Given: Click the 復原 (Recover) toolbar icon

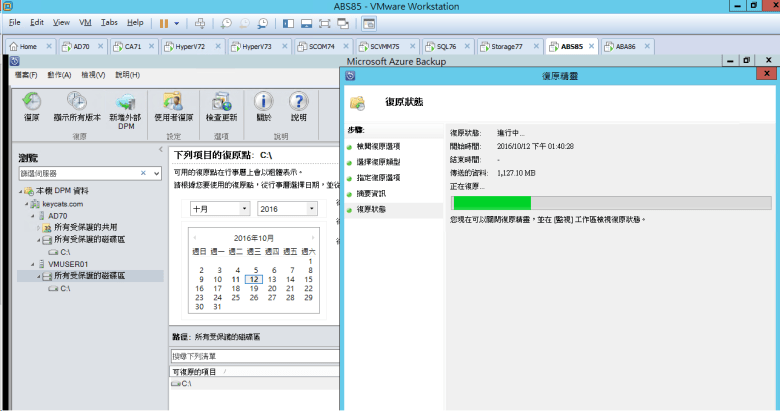Looking at the screenshot, I should click(x=31, y=106).
